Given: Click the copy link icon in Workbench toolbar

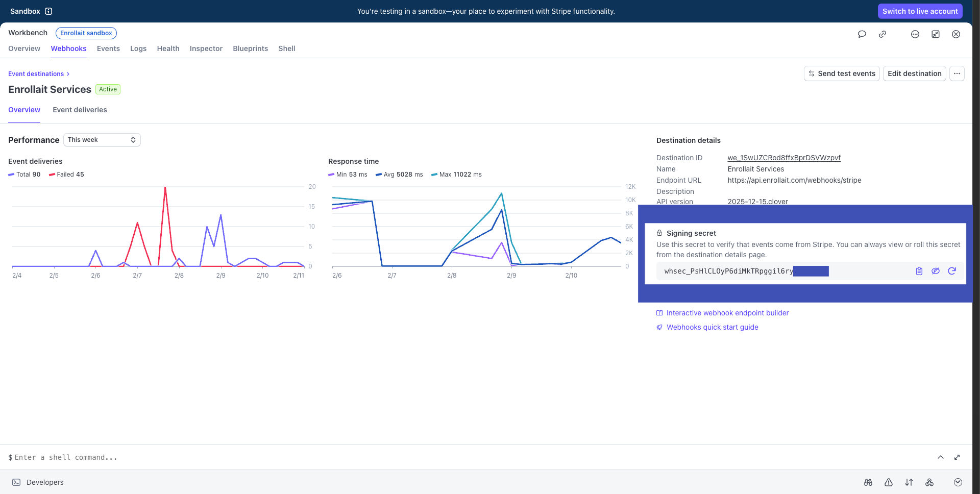Looking at the screenshot, I should pyautogui.click(x=883, y=34).
